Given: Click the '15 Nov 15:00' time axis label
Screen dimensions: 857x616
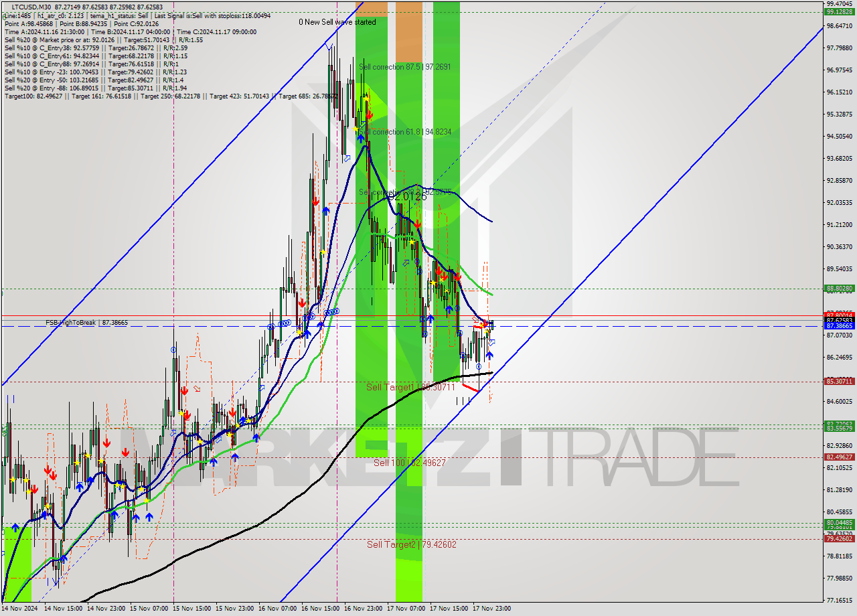Looking at the screenshot, I should pos(191,609).
